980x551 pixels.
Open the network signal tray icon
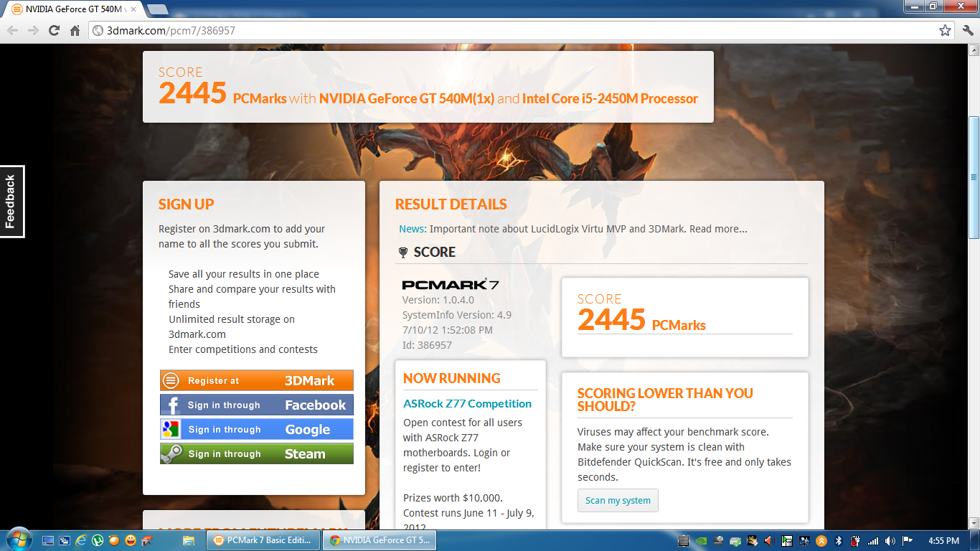tap(873, 541)
